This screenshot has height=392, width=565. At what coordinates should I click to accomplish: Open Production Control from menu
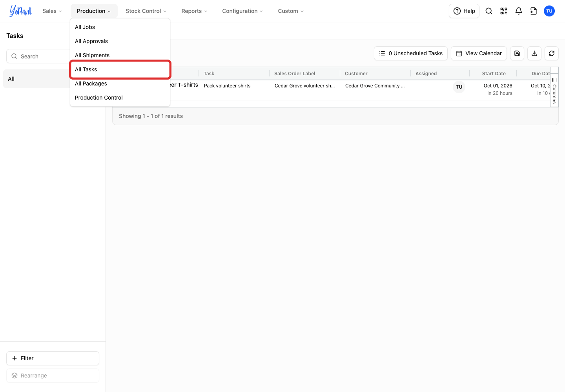point(120,98)
